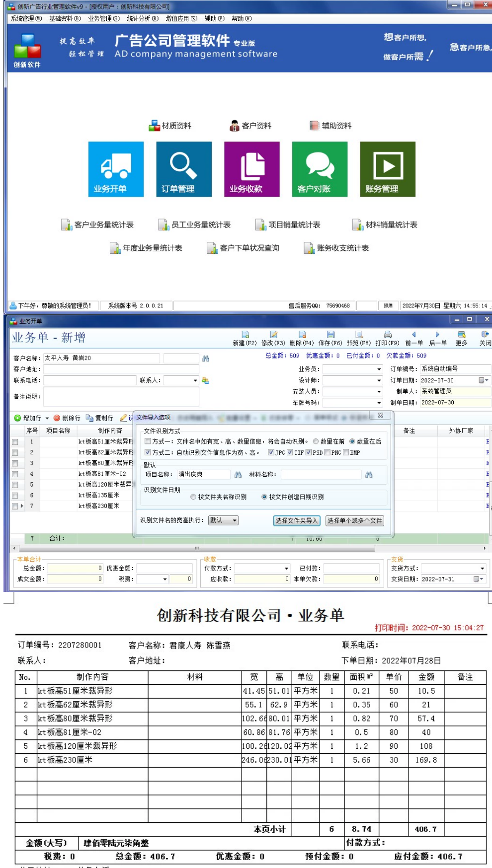Click the 保存(F6) disk icon
The image size is (492, 868).
coord(330,335)
